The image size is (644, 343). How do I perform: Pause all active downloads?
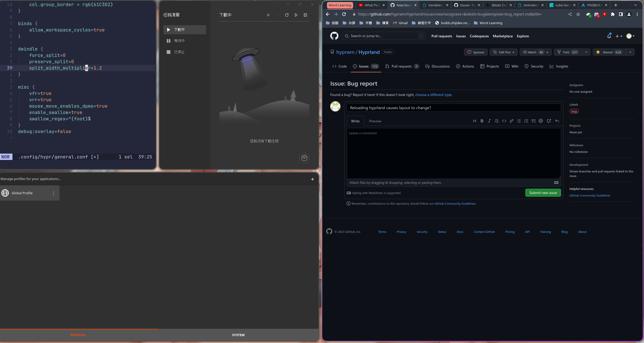coord(305,15)
